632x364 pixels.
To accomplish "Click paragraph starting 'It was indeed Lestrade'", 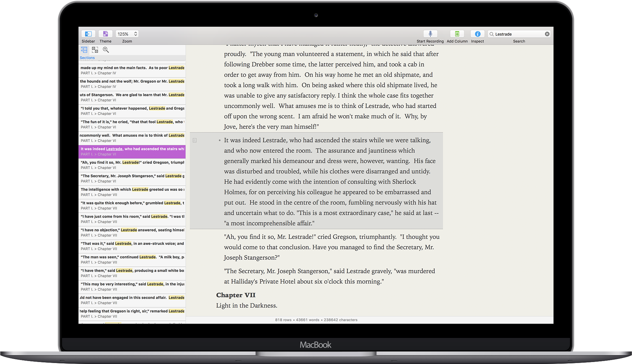I will tap(332, 182).
